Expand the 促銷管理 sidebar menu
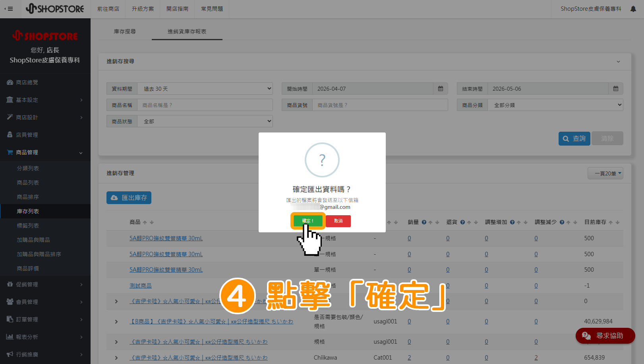Screen dimensions: 644x364 45,284
